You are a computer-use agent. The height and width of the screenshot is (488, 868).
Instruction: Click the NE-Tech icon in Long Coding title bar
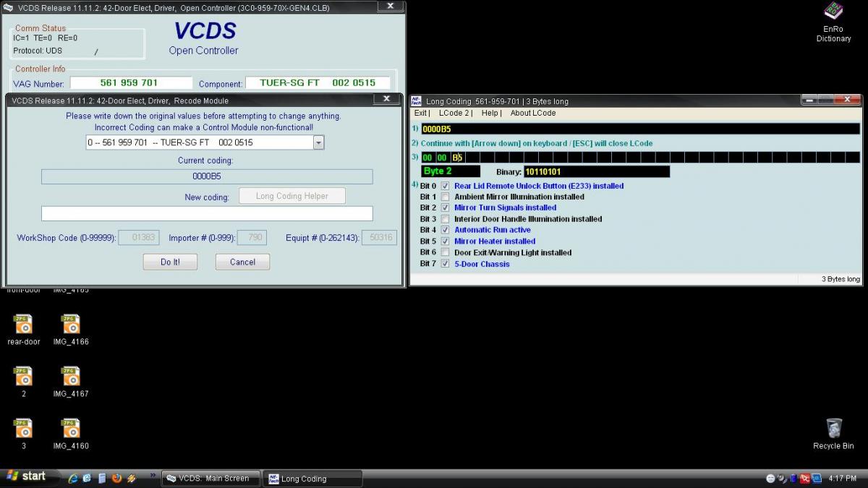click(x=416, y=100)
